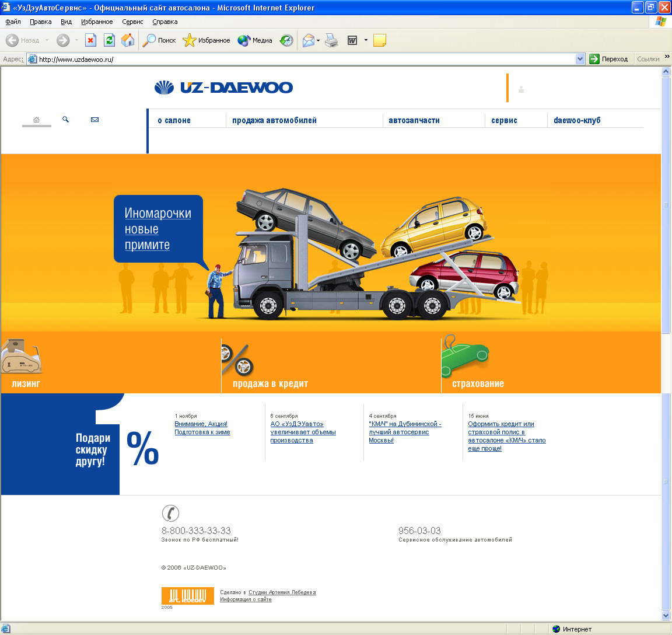Click the Stop loading icon
The width and height of the screenshot is (672, 635).
(90, 40)
